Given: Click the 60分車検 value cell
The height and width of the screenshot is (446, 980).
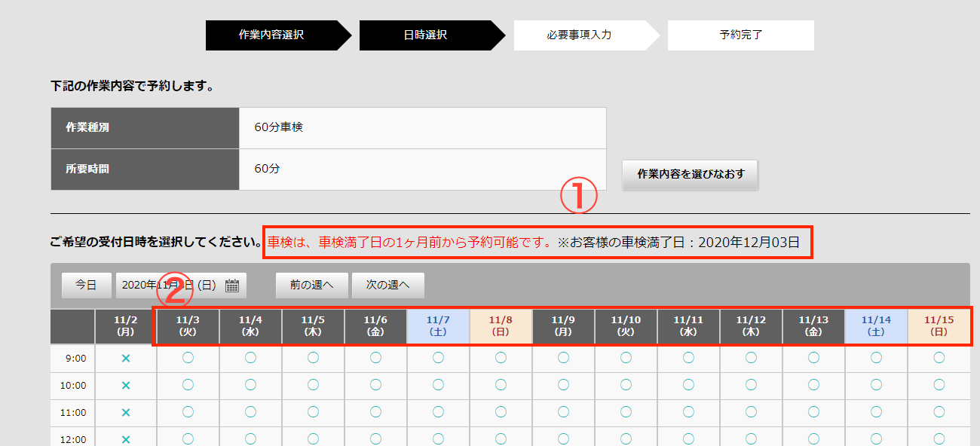Looking at the screenshot, I should (422, 127).
